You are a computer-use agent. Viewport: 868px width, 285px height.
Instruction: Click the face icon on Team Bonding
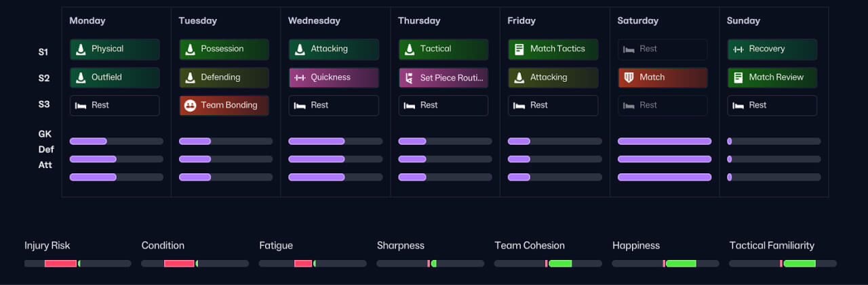pyautogui.click(x=190, y=106)
